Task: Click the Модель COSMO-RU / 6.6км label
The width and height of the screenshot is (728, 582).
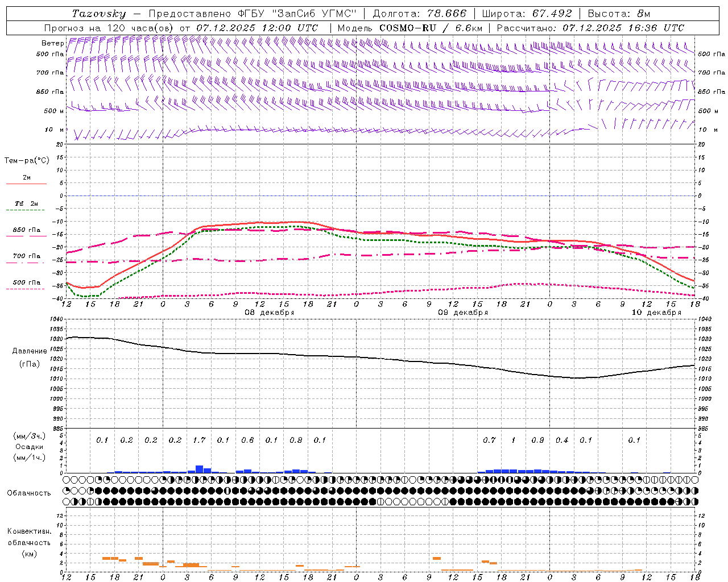Action: point(410,28)
